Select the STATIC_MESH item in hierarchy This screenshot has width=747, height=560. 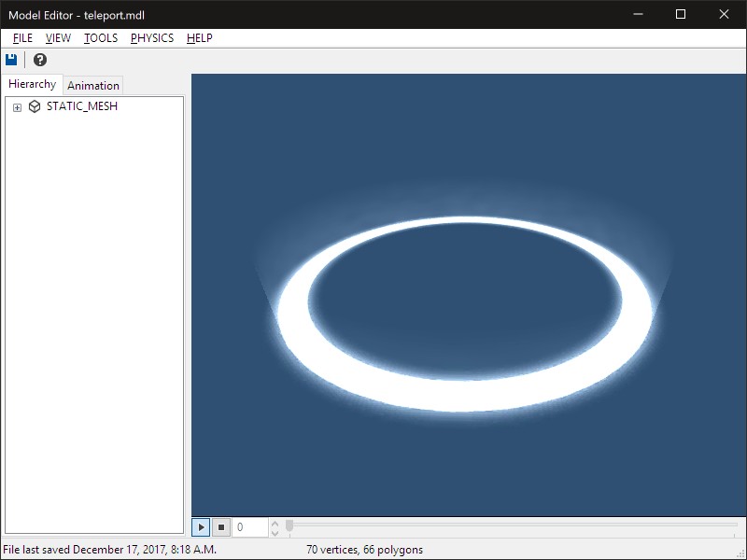point(81,106)
